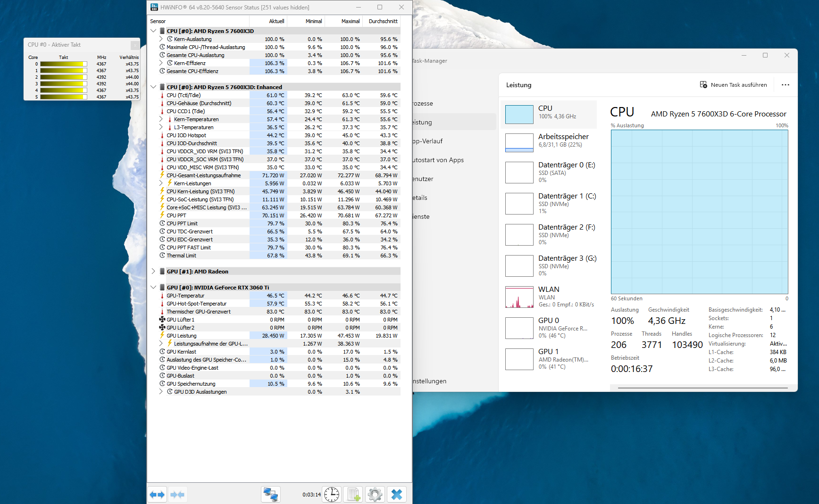Click Core 3 clock bar in Aktiver Takt

click(64, 84)
